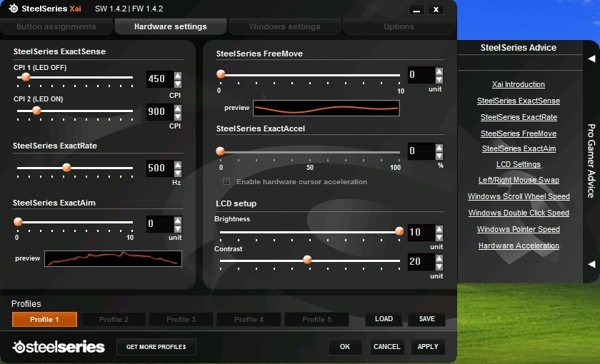Switch to the Options tab
Image resolution: width=600 pixels, height=364 pixels.
tap(399, 27)
